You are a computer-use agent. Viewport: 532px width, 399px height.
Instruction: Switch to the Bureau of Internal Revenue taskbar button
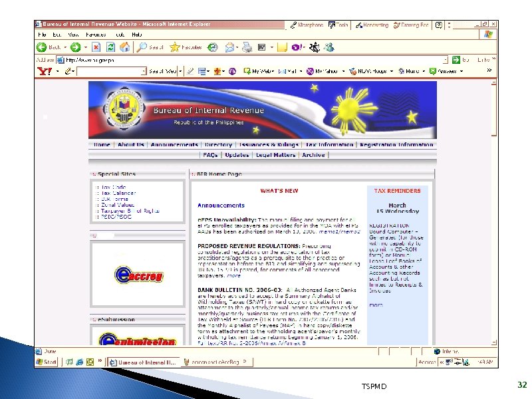coord(144,362)
